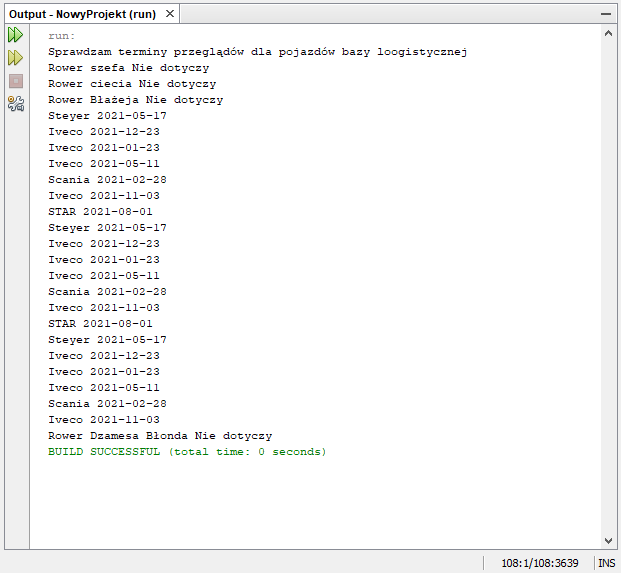
Task: Click the BUILD SUCCESSFUL output line
Action: 187,452
